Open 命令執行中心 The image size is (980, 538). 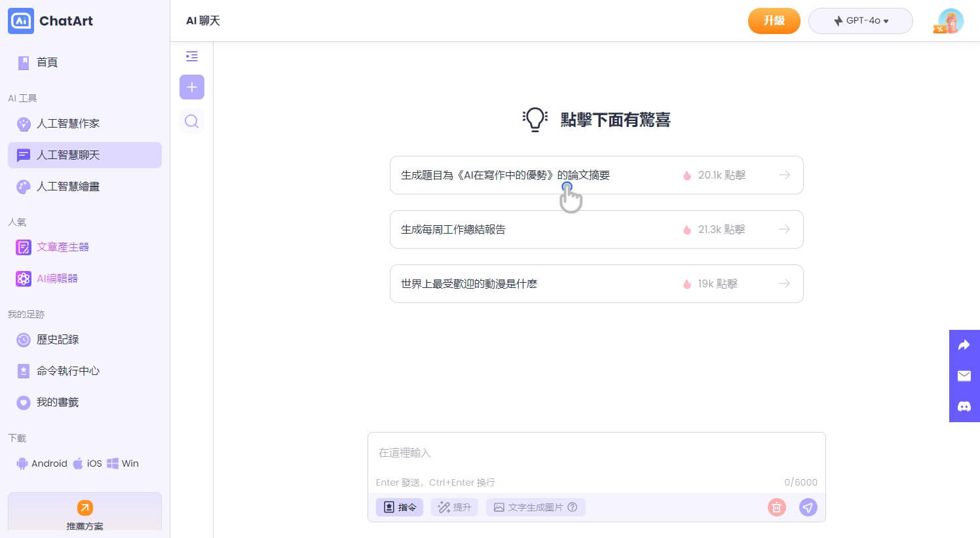click(85, 371)
